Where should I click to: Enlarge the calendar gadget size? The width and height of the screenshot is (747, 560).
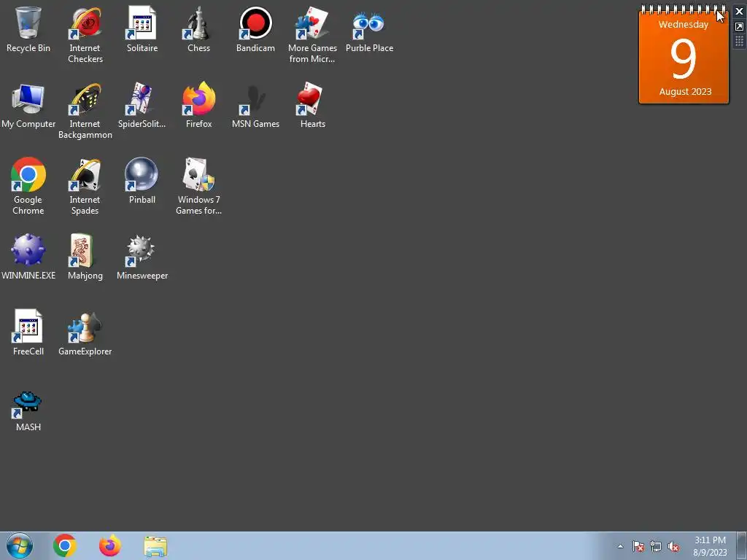coord(740,27)
